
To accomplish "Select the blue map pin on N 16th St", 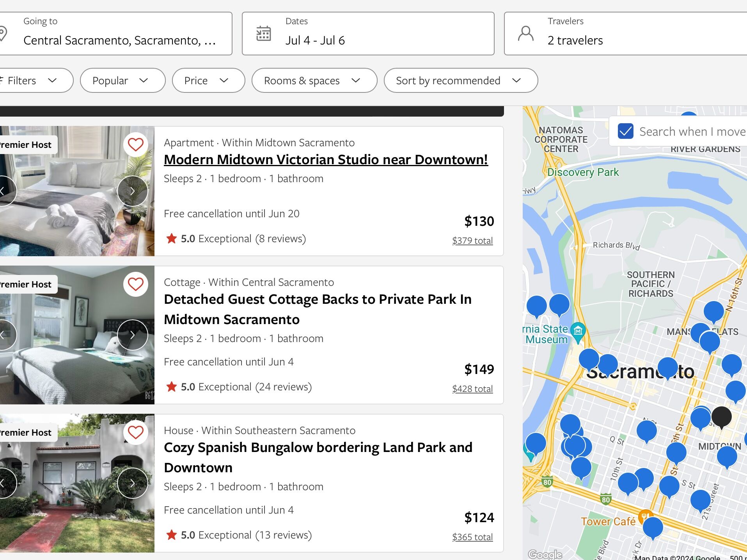I will coord(713,312).
